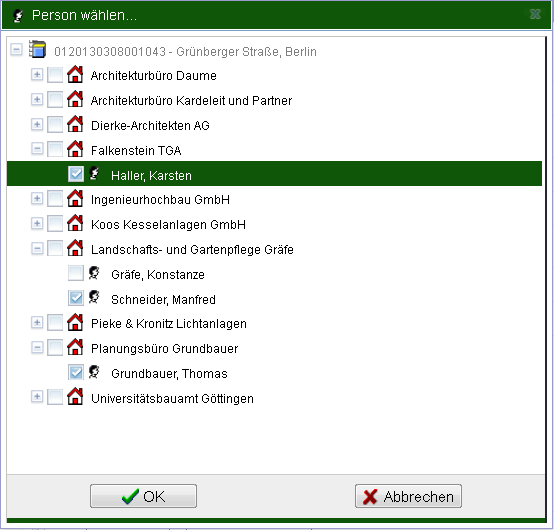This screenshot has width=554, height=530.
Task: Uncheck the Schneider, Manfred checkbox
Action: pos(76,298)
